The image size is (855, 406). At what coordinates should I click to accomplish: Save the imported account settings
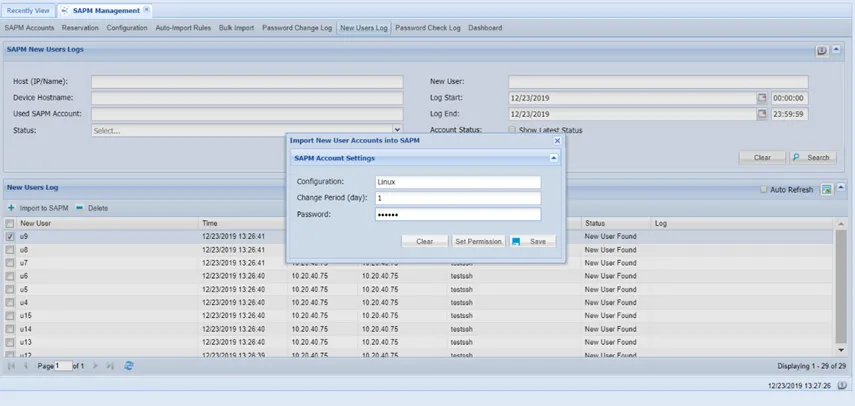[533, 241]
